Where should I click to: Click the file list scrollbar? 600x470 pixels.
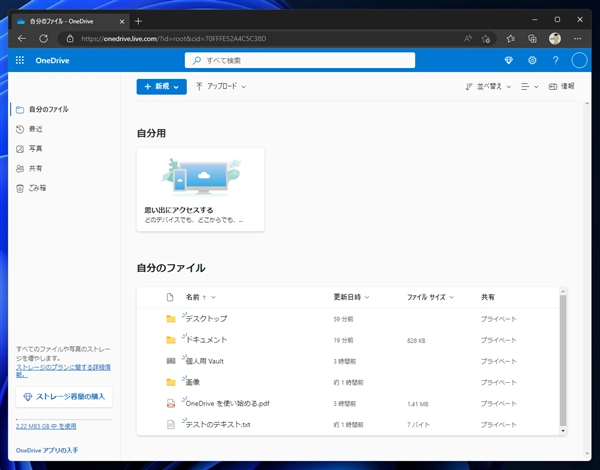562,360
